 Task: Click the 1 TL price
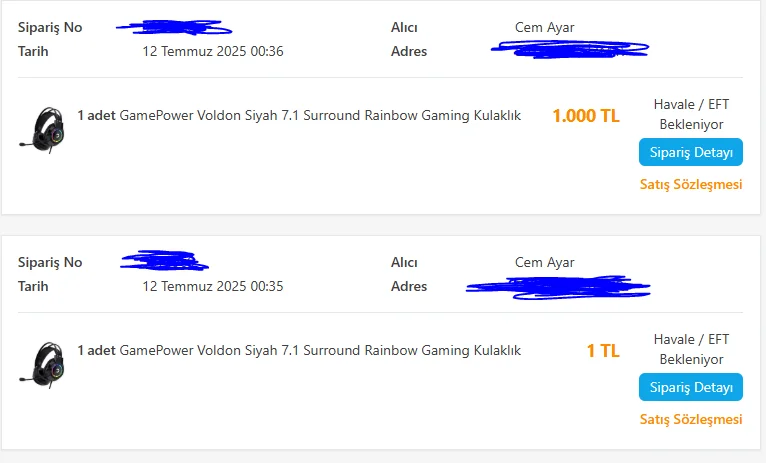(603, 351)
